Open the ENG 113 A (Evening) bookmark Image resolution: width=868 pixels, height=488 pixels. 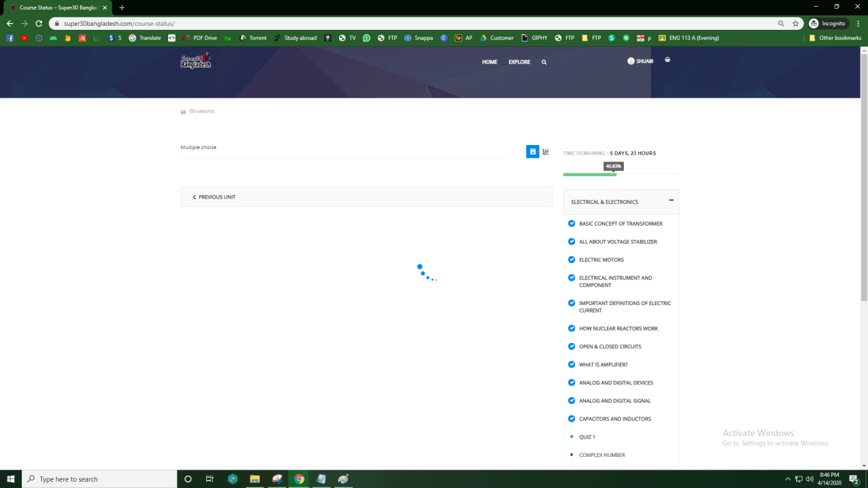tap(689, 38)
